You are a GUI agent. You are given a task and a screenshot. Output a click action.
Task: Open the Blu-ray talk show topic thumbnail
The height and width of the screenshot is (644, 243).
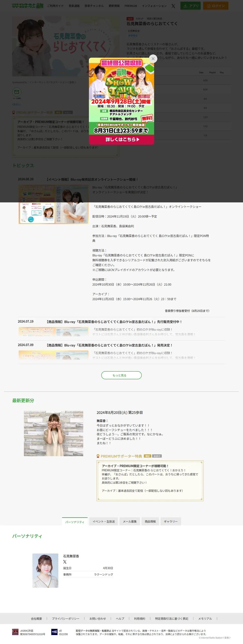tap(53, 204)
